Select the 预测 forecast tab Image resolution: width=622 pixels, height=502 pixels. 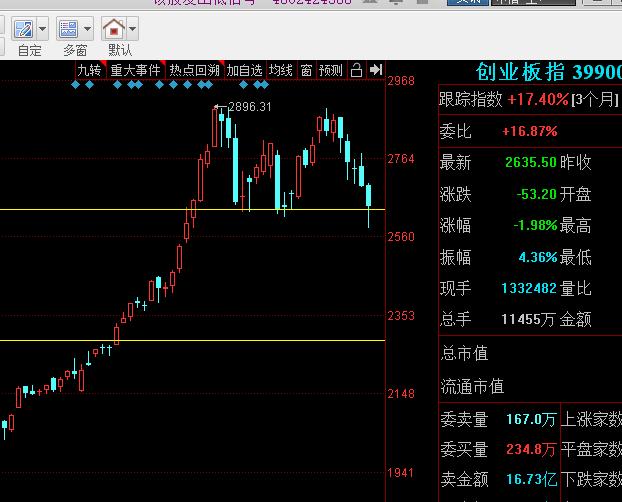pos(331,70)
